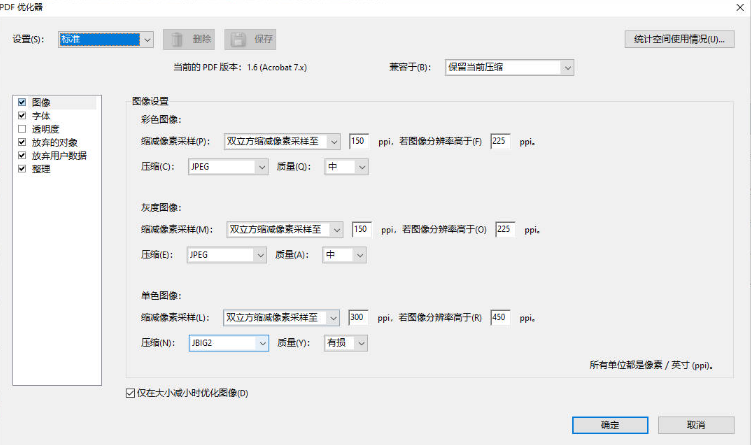751x445 pixels.
Task: Toggle the 整理 checkbox
Action: [22, 169]
